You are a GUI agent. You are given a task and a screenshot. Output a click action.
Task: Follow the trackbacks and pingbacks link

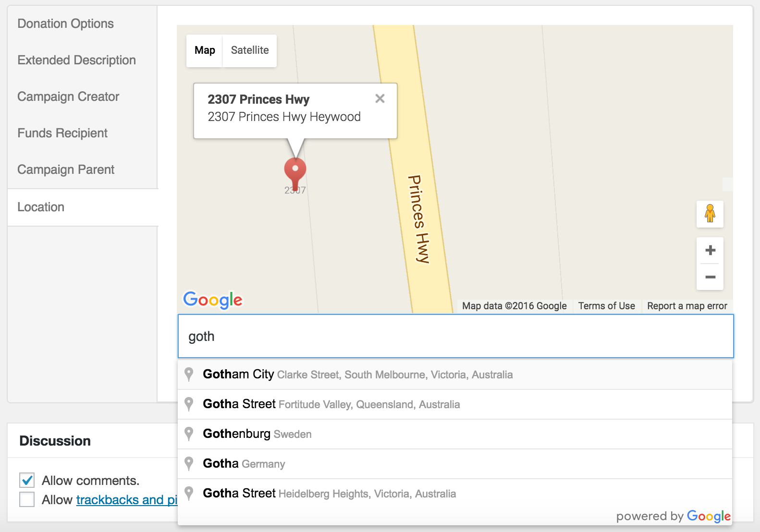[127, 500]
